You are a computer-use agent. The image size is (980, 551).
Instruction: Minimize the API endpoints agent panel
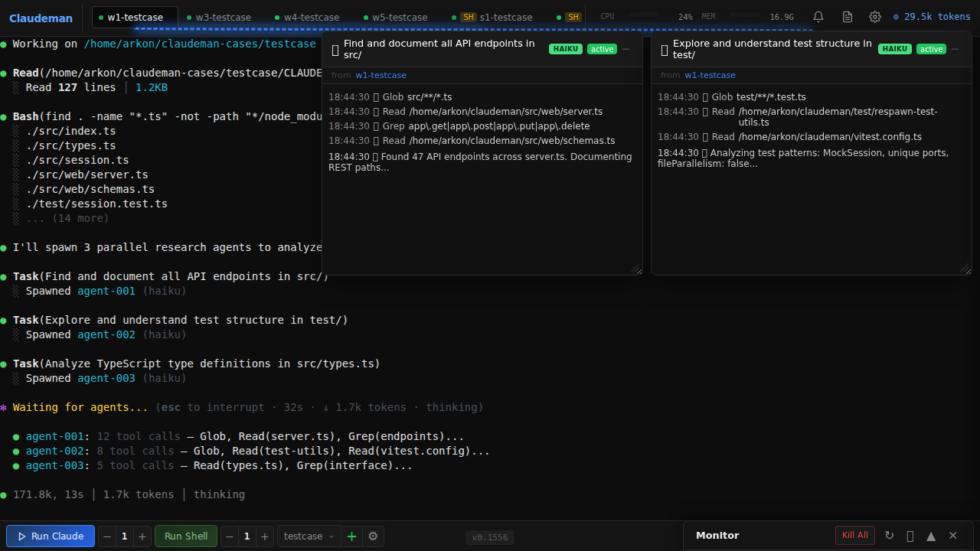point(626,49)
